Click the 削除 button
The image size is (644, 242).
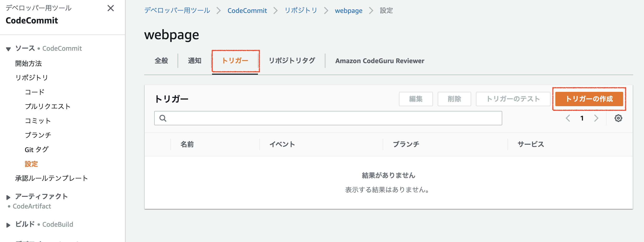tap(454, 99)
